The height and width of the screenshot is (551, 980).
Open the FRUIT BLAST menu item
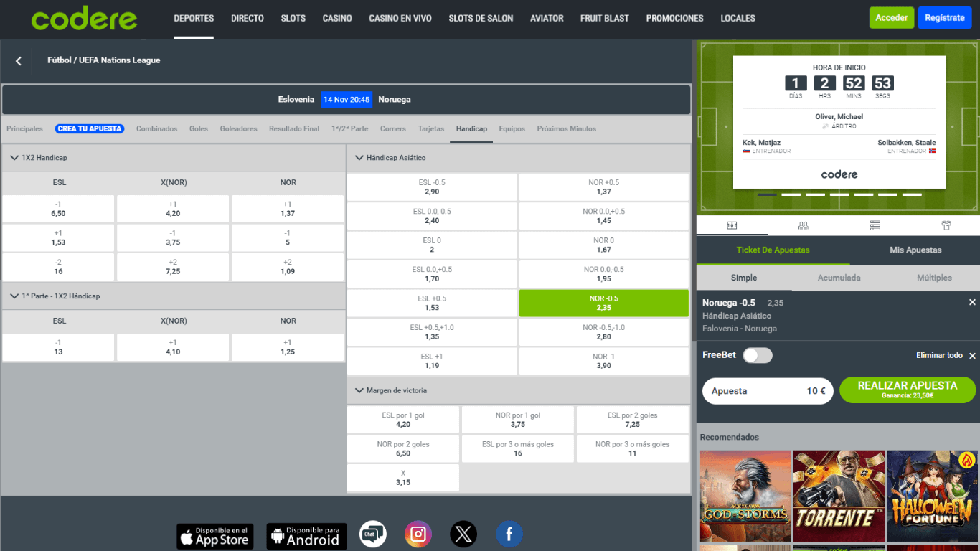pos(605,19)
